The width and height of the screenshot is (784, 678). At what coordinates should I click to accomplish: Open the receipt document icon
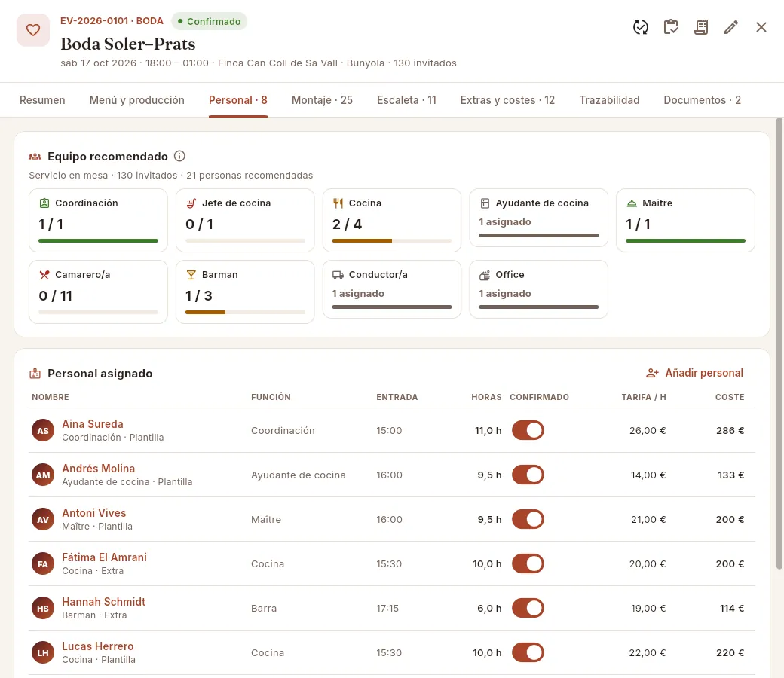tap(701, 27)
